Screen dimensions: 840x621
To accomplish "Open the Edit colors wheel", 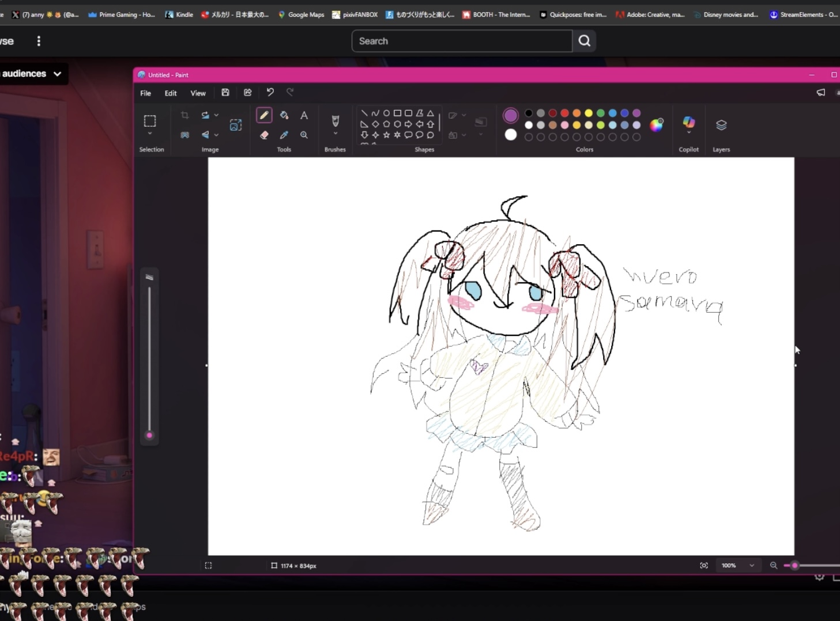I will (657, 125).
